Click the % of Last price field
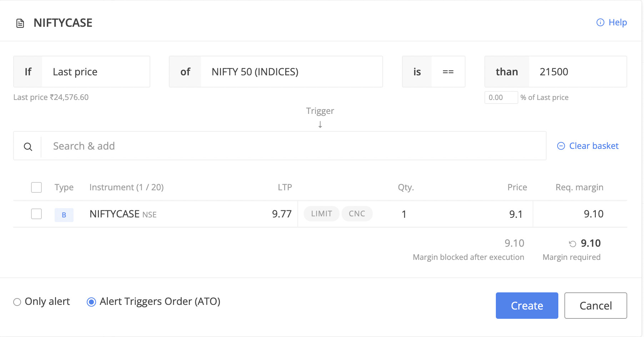The height and width of the screenshot is (337, 644). [x=501, y=97]
